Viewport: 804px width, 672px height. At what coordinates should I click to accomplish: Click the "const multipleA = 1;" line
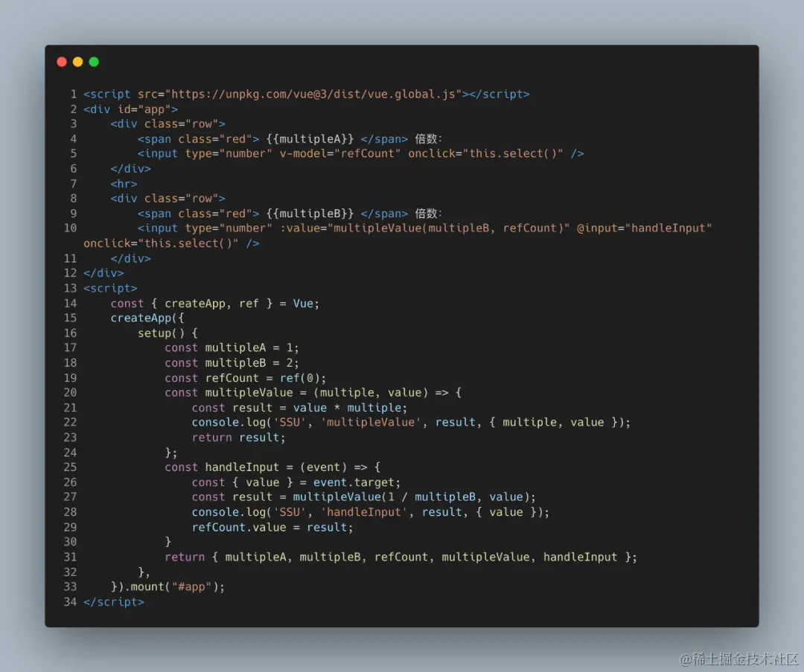(x=232, y=348)
